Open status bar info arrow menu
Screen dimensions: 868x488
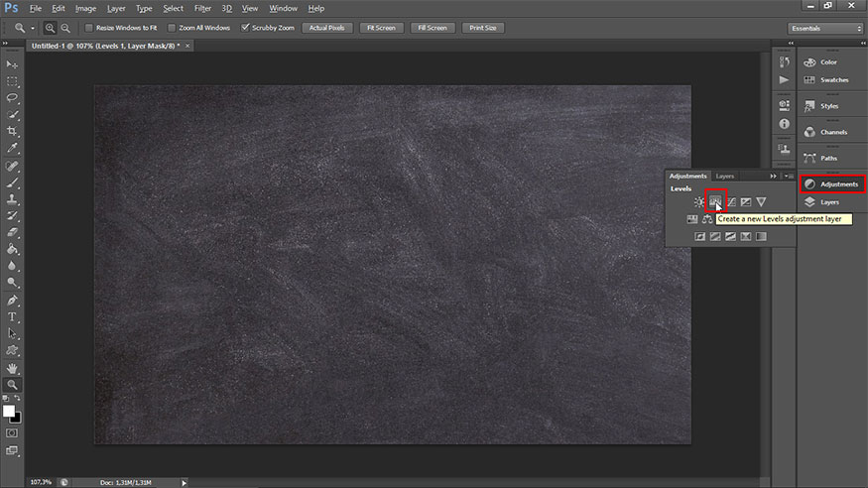pyautogui.click(x=185, y=483)
